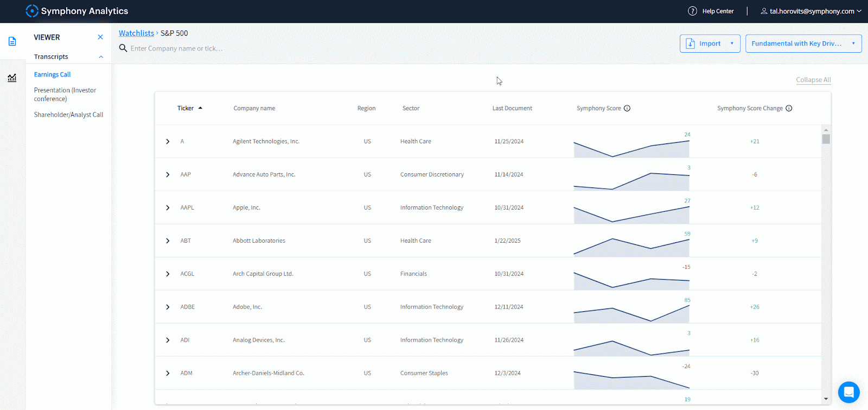The width and height of the screenshot is (868, 410).
Task: Open the analytics chart sidebar icon
Action: (12, 78)
